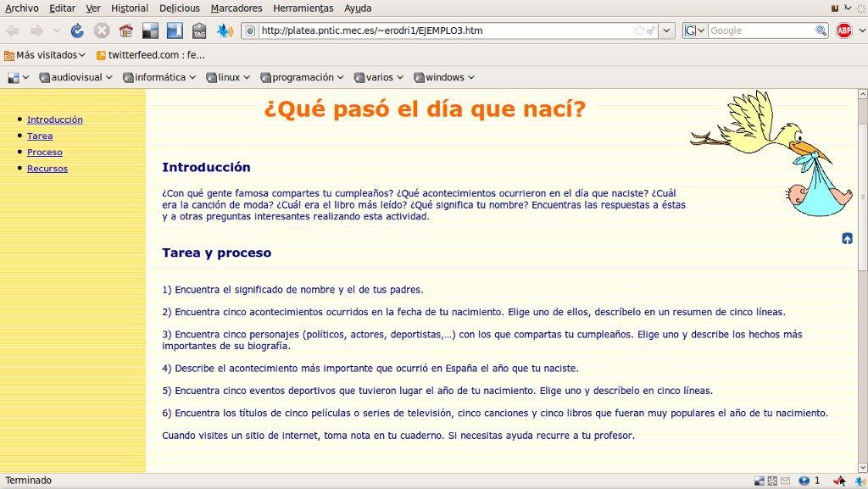Viewport: 868px width, 489px height.
Task: Reload the page with the refresh icon
Action: [77, 31]
